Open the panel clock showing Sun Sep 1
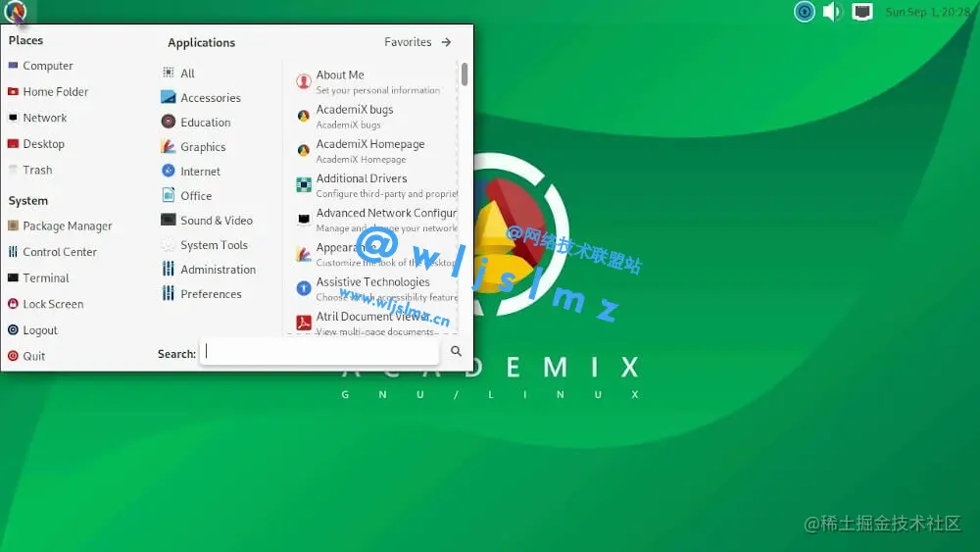The width and height of the screenshot is (980, 552). [927, 11]
